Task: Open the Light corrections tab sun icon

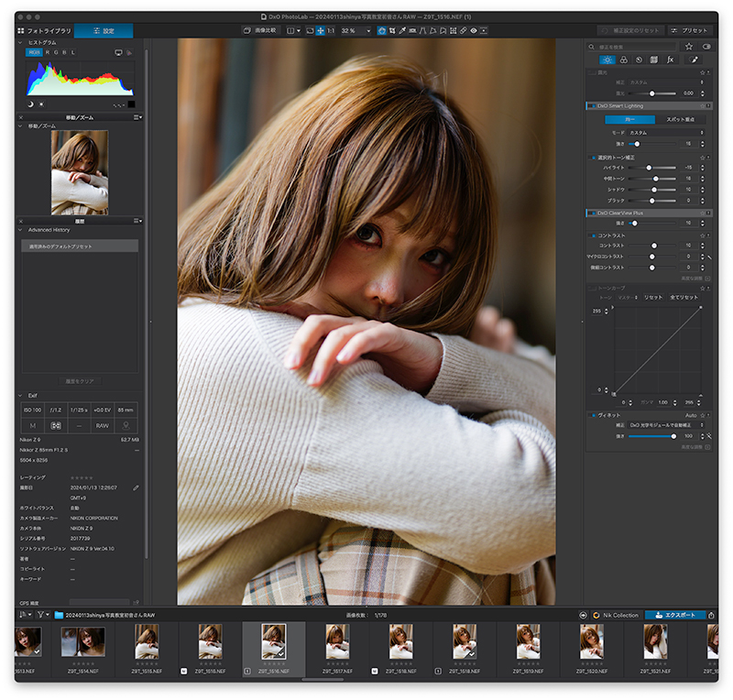Action: 607,60
